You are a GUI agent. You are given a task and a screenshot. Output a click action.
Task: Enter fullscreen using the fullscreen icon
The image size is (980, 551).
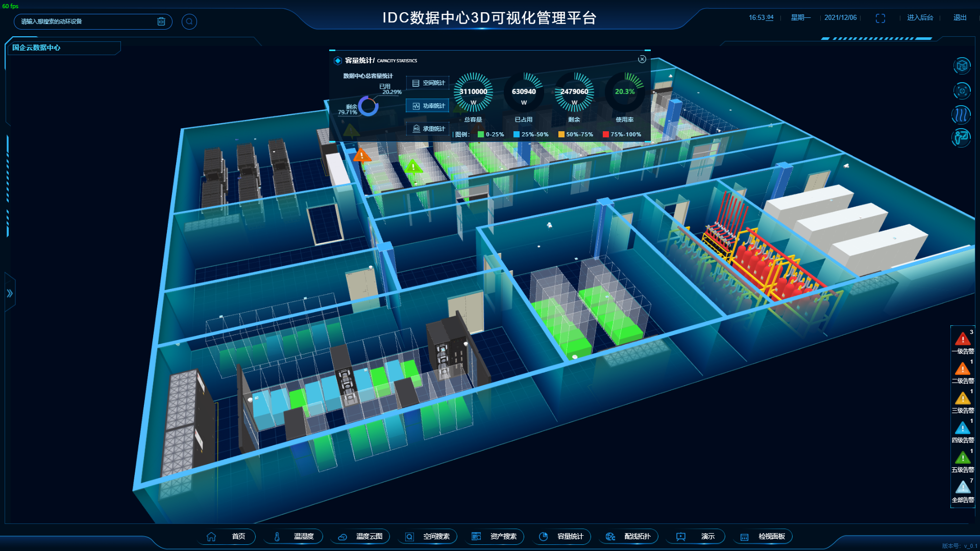880,18
